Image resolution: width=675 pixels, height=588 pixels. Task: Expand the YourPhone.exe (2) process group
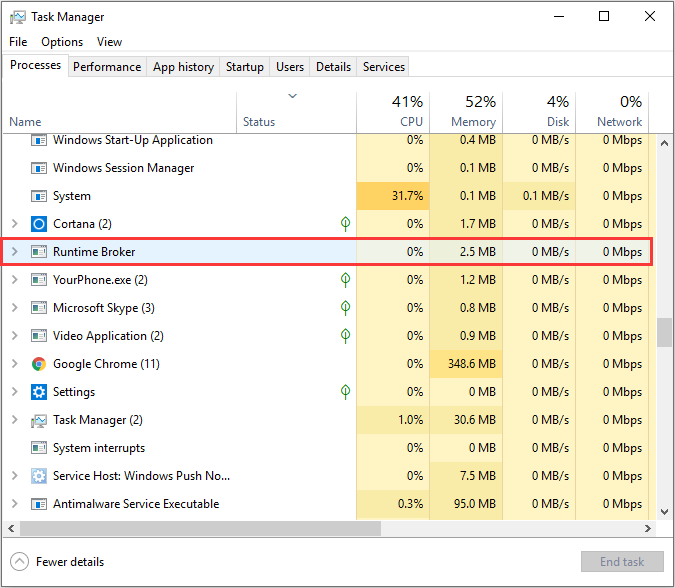[x=15, y=280]
